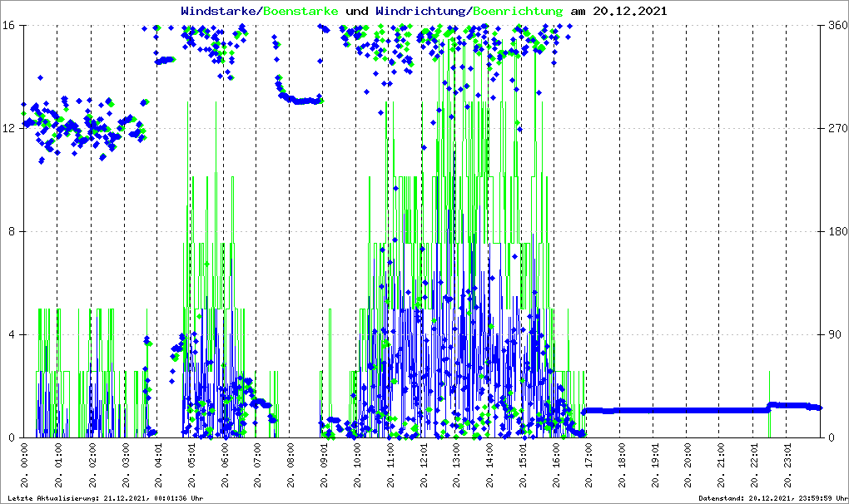This screenshot has height=504, width=849.
Task: Click the 'Windstarke' title word
Action: (x=218, y=11)
